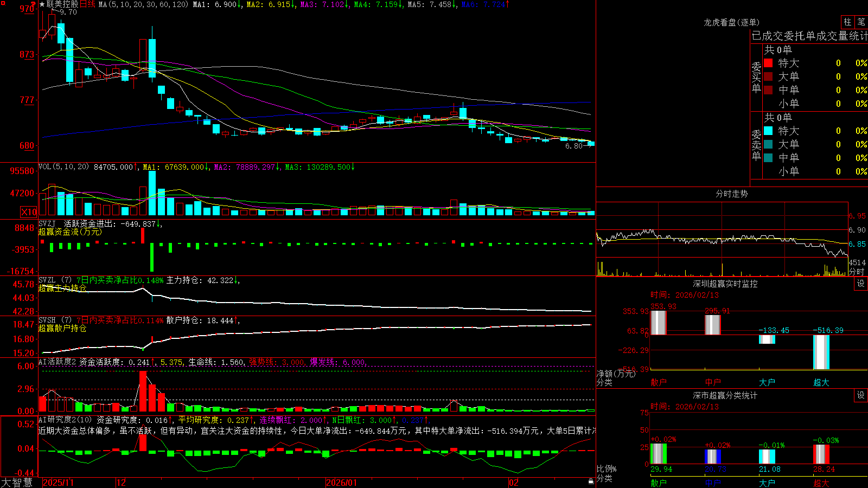Click the 时间: 2026/02/13 in 实时监控

(x=685, y=295)
